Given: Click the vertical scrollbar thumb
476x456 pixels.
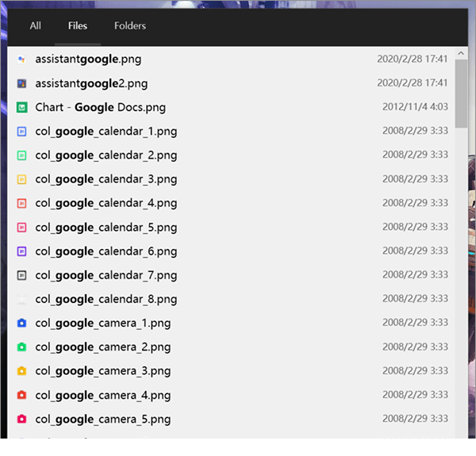Looking at the screenshot, I should [461, 94].
